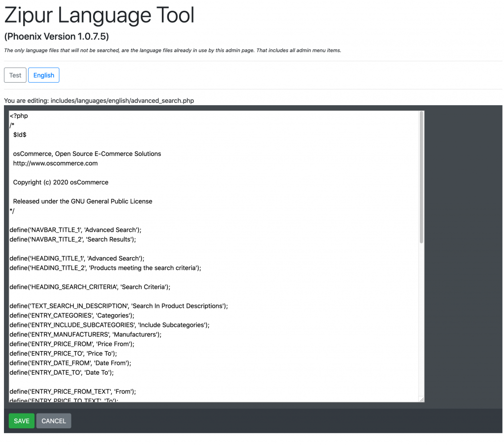504x445 pixels.
Task: Click the CANCEL button
Action: (54, 420)
